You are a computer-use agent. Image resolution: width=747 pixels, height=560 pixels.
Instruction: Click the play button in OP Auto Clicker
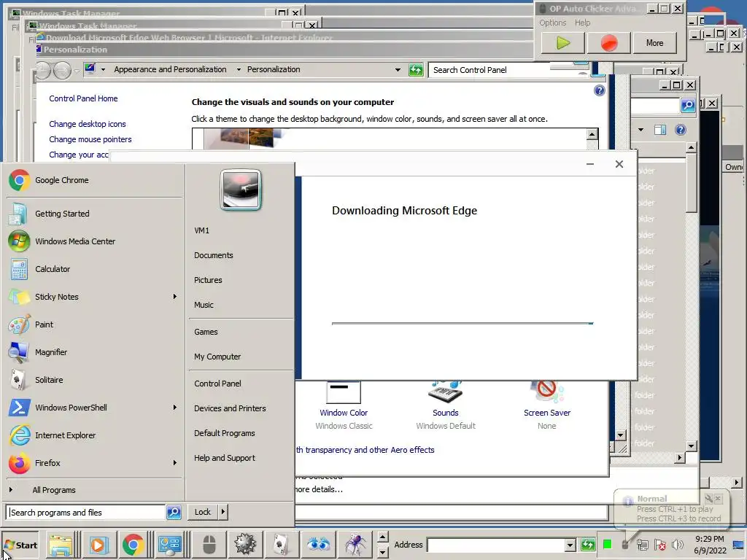(563, 43)
